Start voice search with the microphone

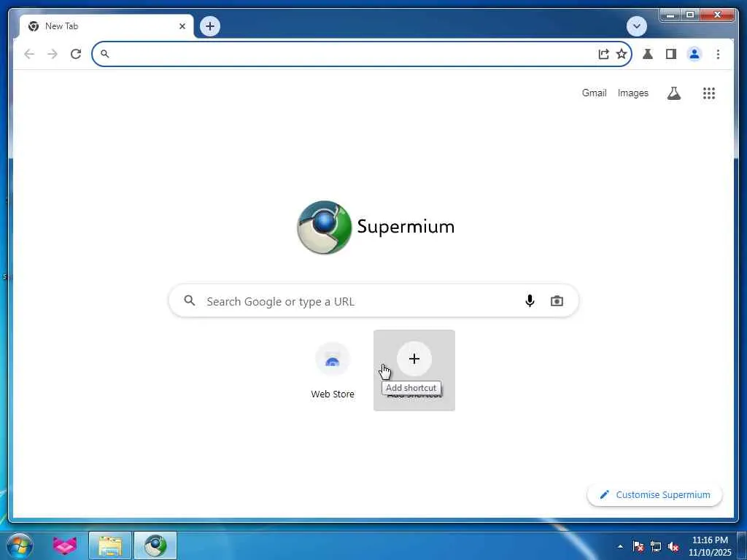[530, 301]
